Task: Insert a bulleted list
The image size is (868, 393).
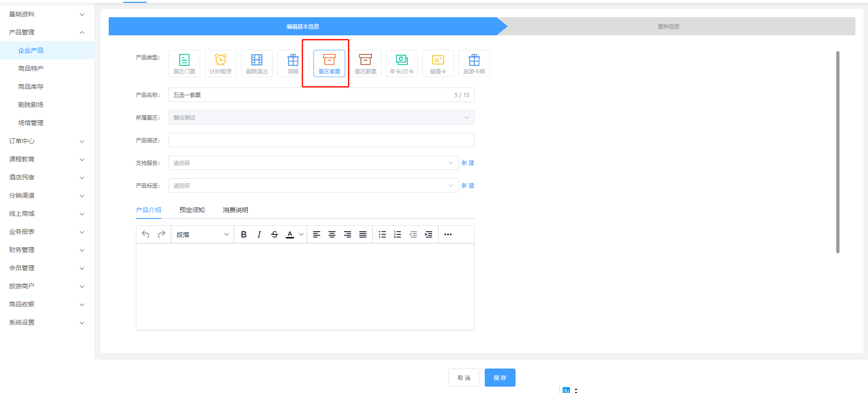Action: pyautogui.click(x=382, y=234)
